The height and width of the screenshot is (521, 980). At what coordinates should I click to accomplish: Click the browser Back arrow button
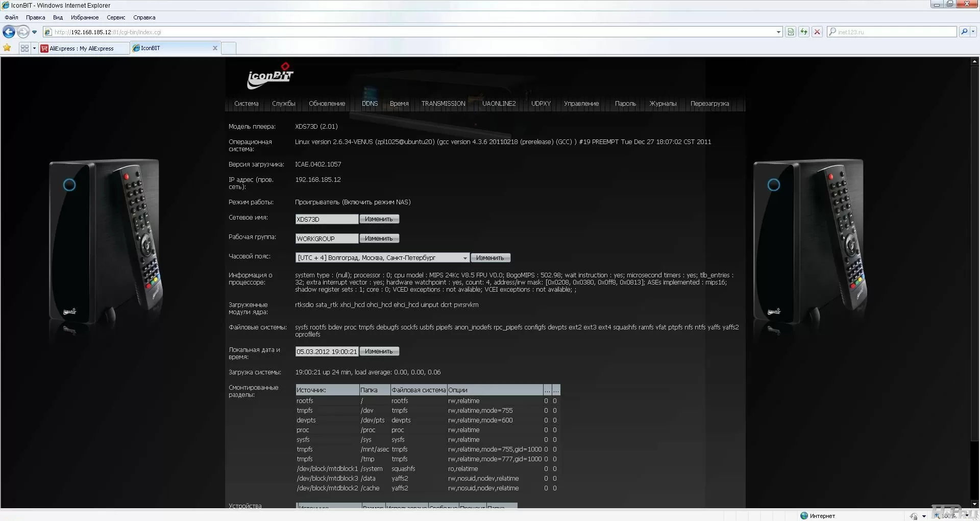pos(9,32)
